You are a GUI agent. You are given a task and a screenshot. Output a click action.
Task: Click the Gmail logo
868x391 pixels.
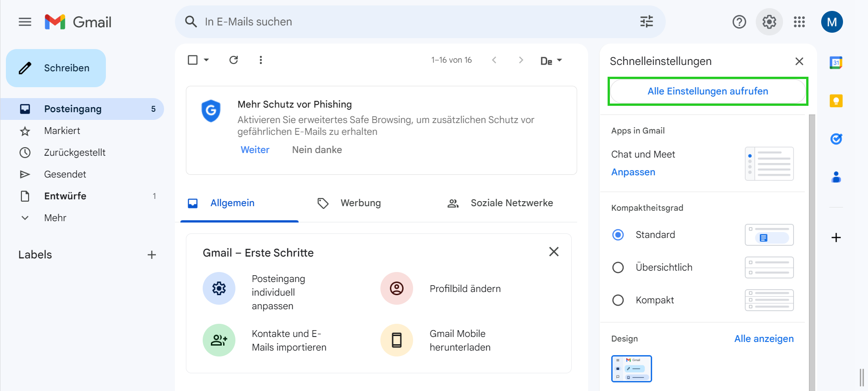tap(78, 22)
